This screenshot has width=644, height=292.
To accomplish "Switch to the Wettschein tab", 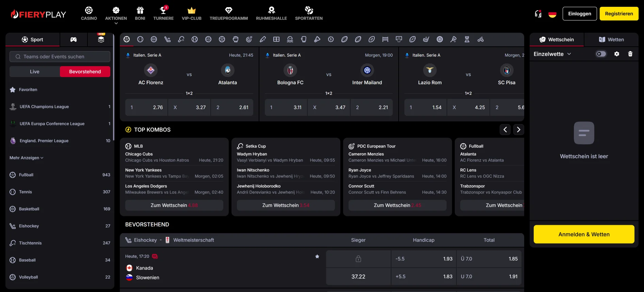I will pos(557,40).
